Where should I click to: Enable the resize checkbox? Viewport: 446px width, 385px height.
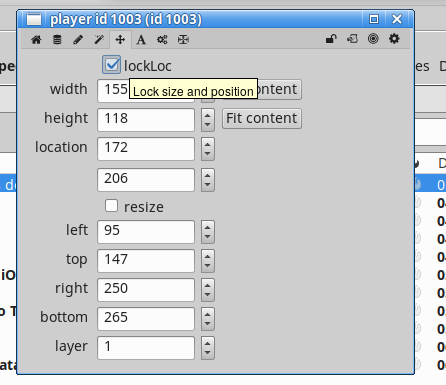111,206
